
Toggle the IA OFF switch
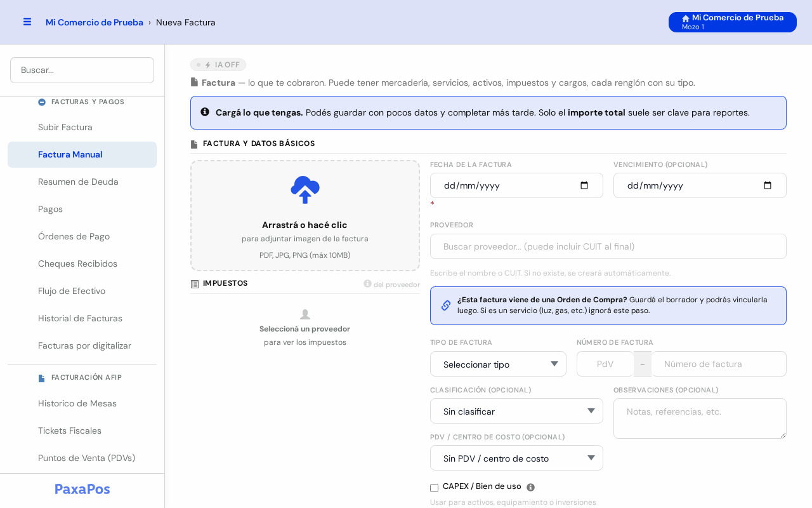coord(218,65)
